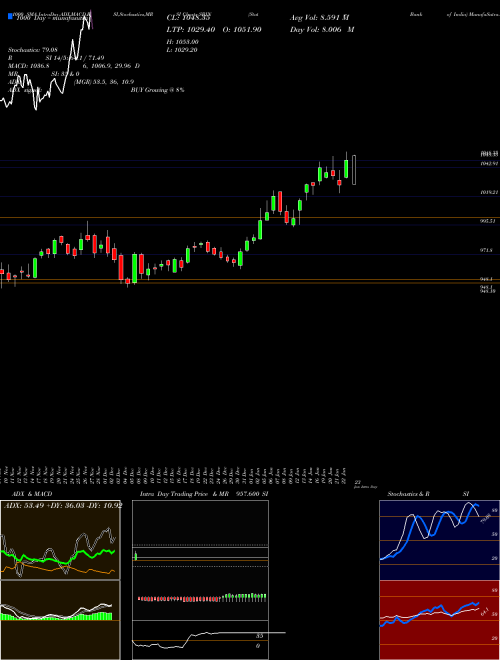Image resolution: width=500 pixels, height=660 pixels.
Task: Click the 'Intra Day Trading Price & MR' title
Action: [184, 494]
